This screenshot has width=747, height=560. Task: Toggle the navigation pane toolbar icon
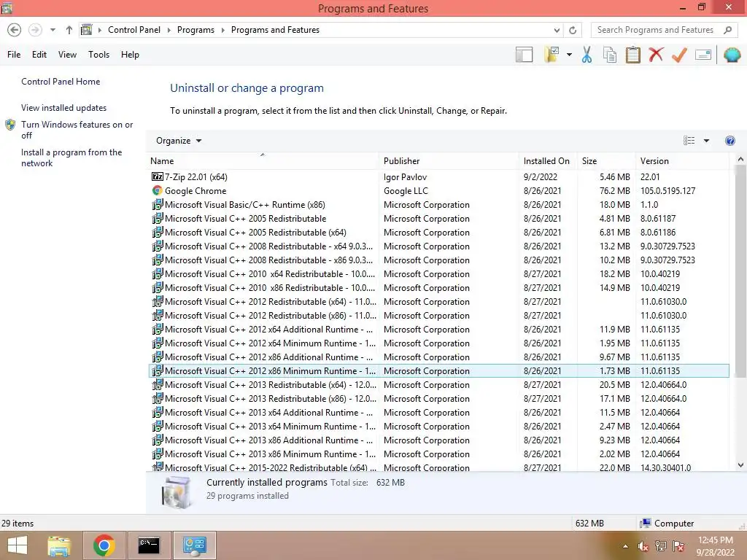(524, 55)
